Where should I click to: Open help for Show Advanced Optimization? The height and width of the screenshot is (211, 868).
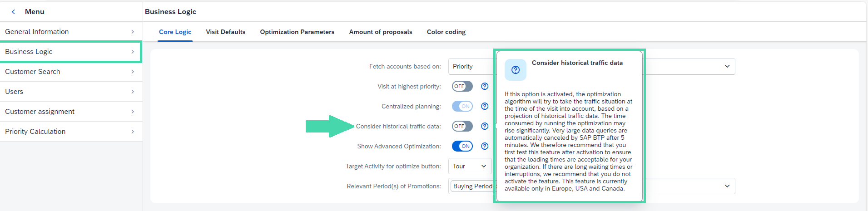[x=485, y=146]
